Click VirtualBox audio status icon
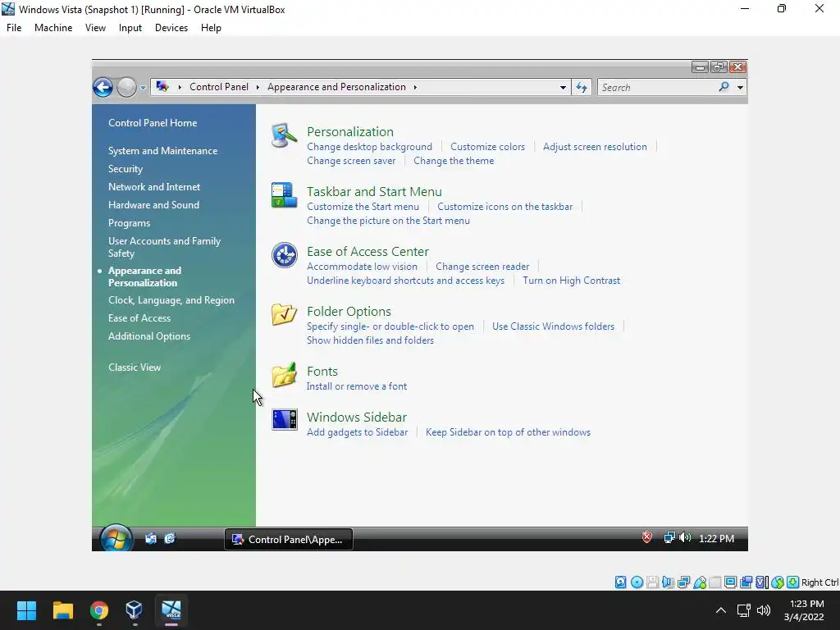Image resolution: width=840 pixels, height=630 pixels. pyautogui.click(x=668, y=582)
